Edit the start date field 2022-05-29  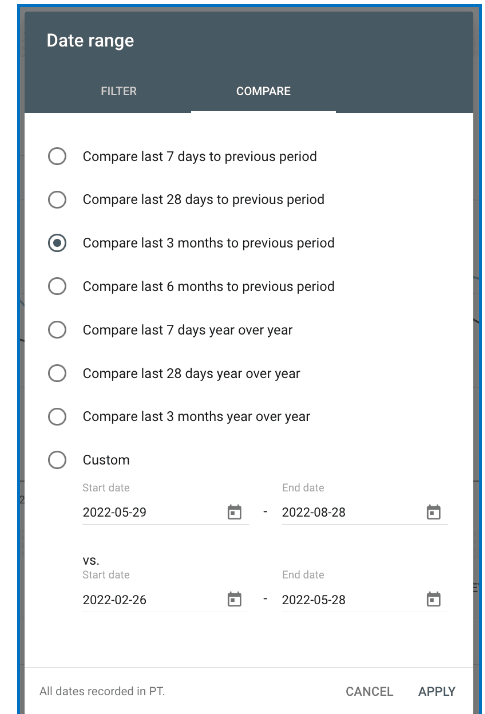(154, 512)
